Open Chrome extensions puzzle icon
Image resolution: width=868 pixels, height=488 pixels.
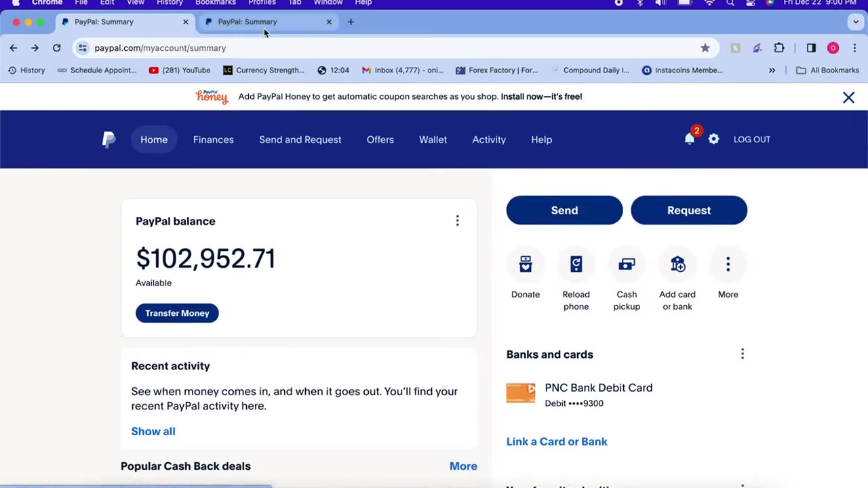779,48
